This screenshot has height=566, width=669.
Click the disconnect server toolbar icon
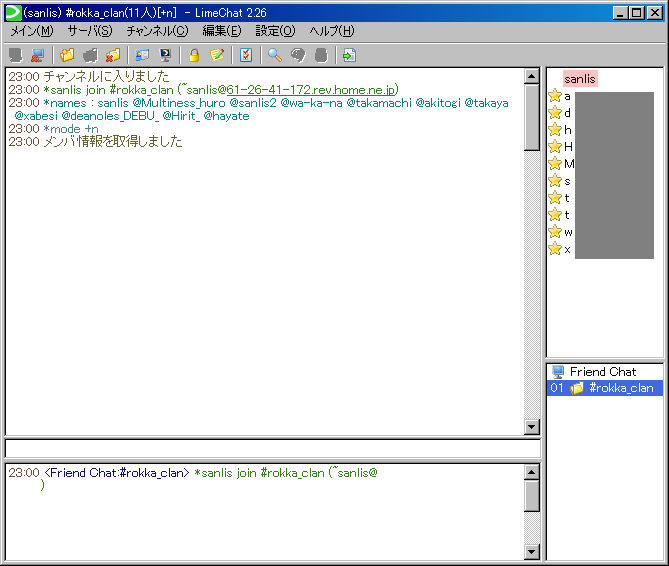[38, 55]
